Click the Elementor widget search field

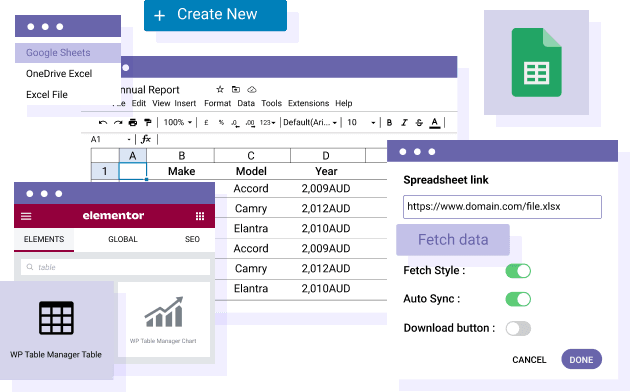coord(115,267)
